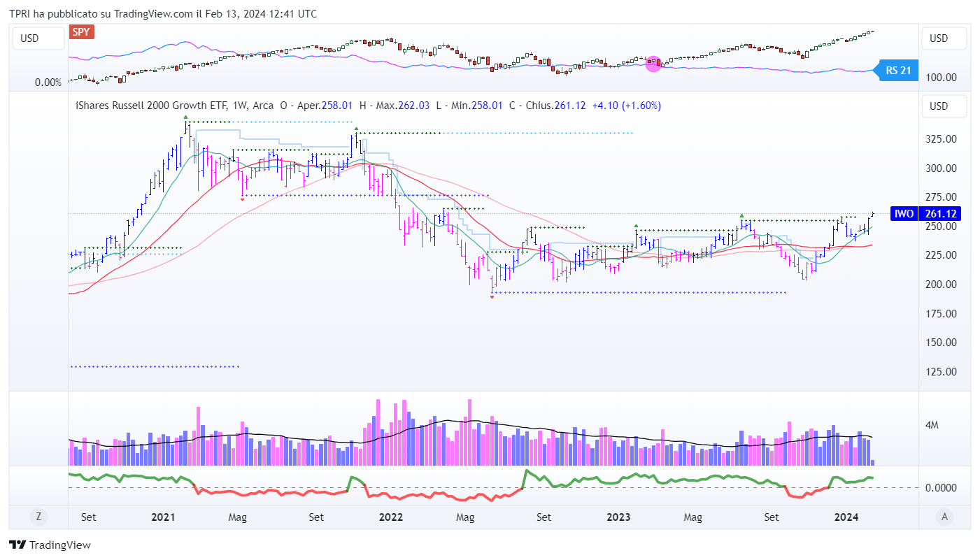Select the blue IWO symbol tag

click(x=904, y=214)
